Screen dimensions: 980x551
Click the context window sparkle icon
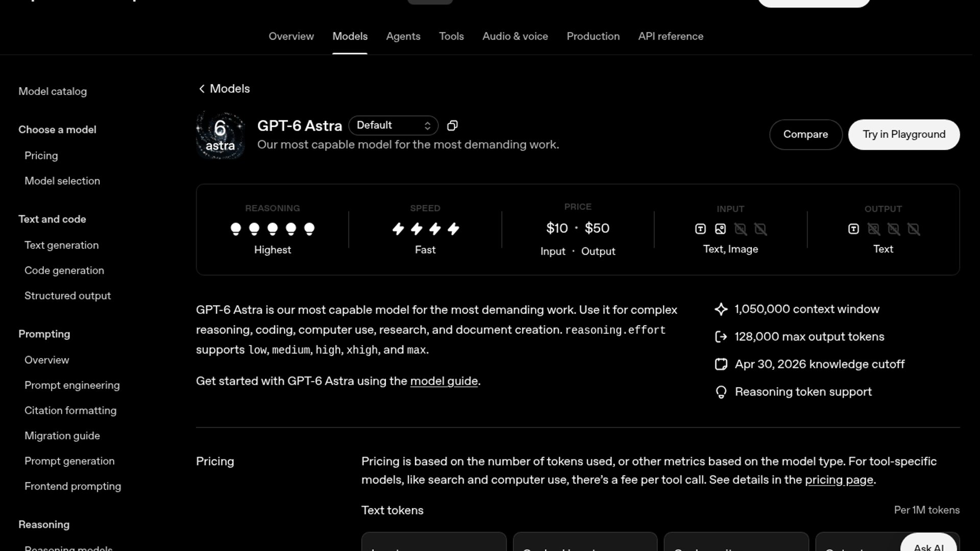pos(721,309)
